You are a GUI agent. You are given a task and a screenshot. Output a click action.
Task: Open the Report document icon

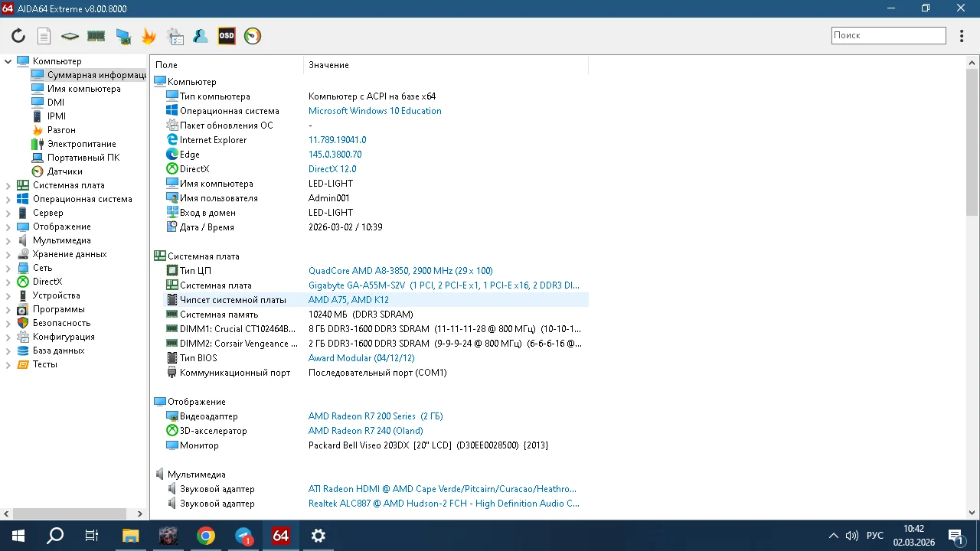click(44, 36)
